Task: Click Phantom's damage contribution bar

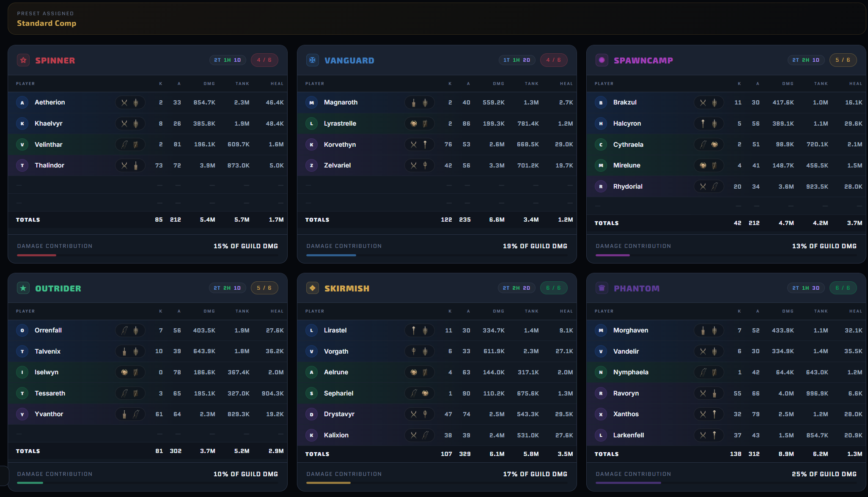Action: (726, 483)
